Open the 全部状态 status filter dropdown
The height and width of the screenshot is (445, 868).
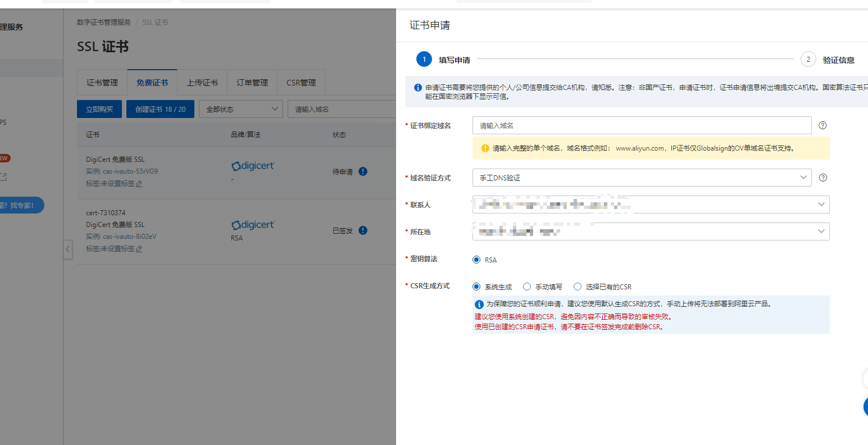(x=243, y=109)
